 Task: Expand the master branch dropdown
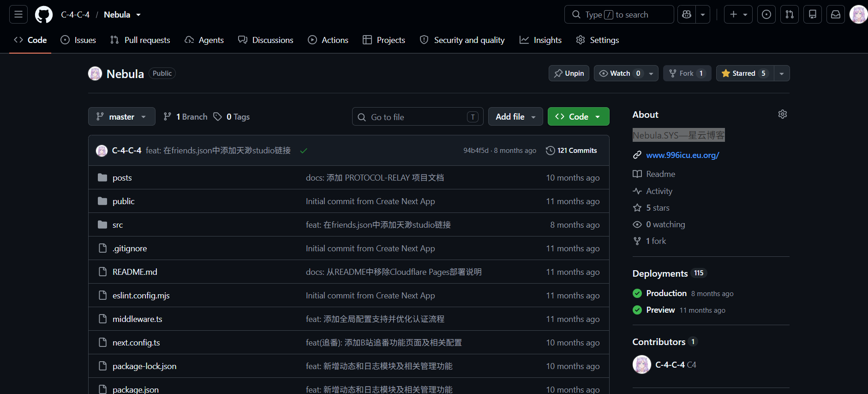122,116
